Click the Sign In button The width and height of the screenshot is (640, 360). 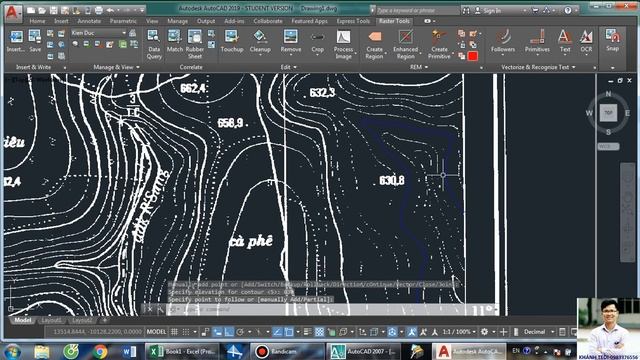click(x=488, y=11)
